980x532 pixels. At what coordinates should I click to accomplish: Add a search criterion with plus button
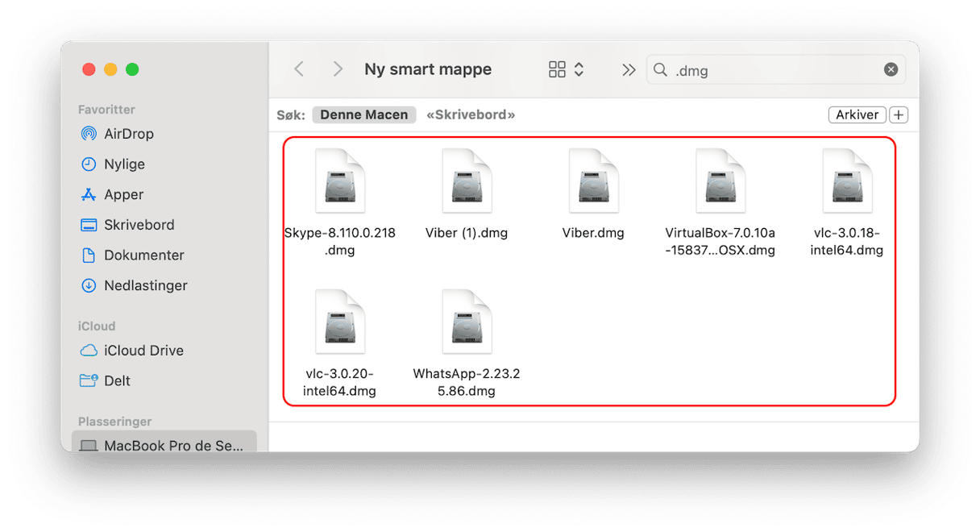pyautogui.click(x=899, y=114)
